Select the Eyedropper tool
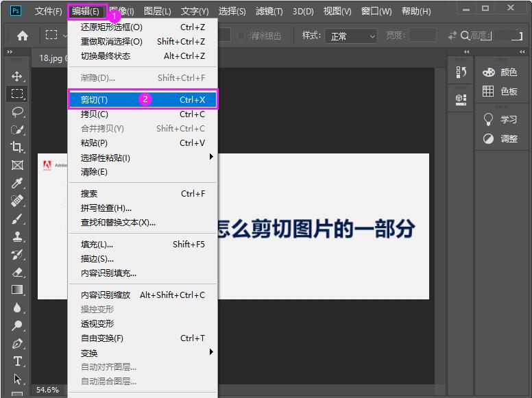Screen dimensions: 532x398 coord(17,183)
